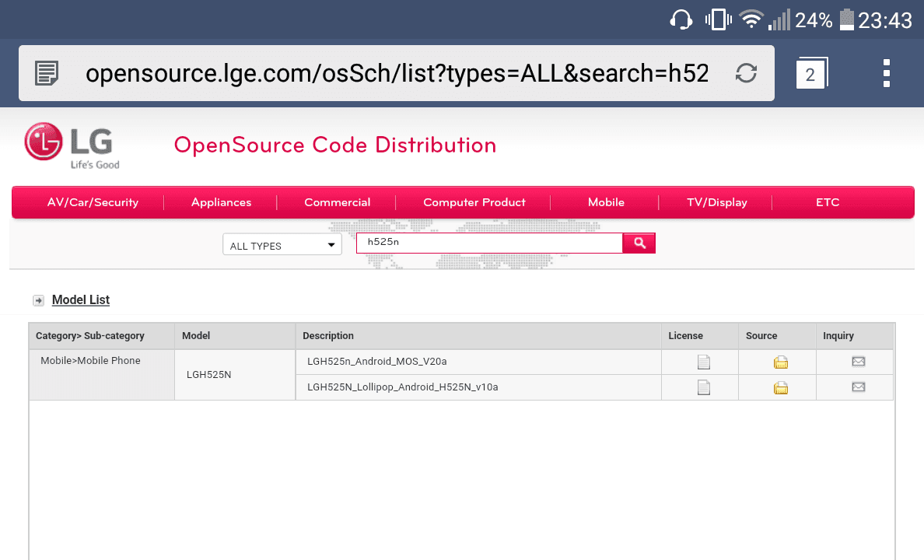Click the OpenSource Code Distribution title
Image resolution: width=924 pixels, height=560 pixels.
tap(335, 145)
